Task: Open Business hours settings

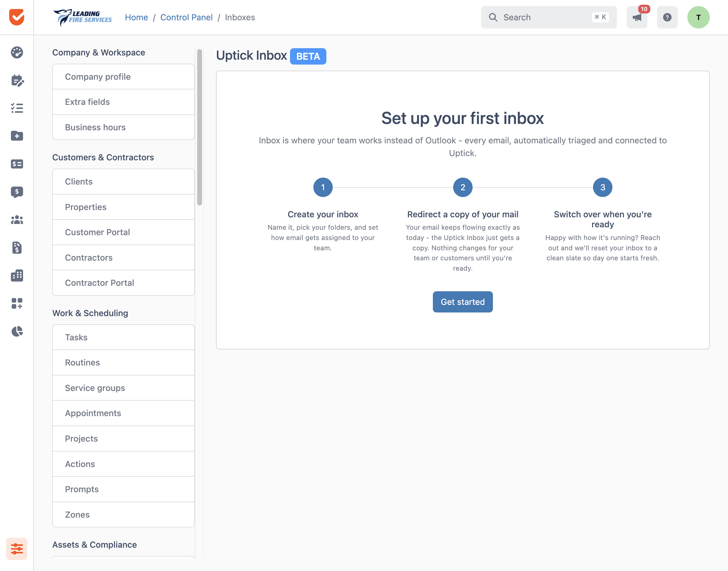Action: (x=123, y=127)
